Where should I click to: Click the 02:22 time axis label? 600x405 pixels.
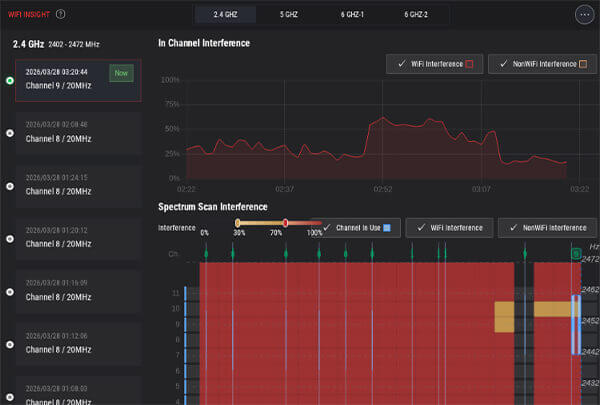click(x=186, y=189)
